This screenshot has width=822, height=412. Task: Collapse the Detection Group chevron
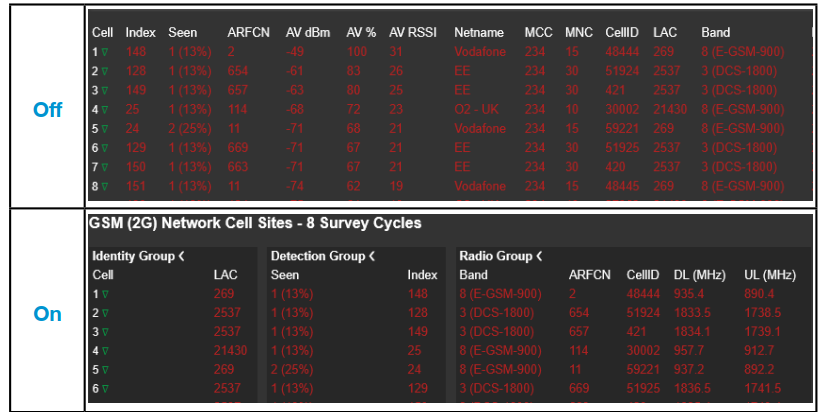372,256
